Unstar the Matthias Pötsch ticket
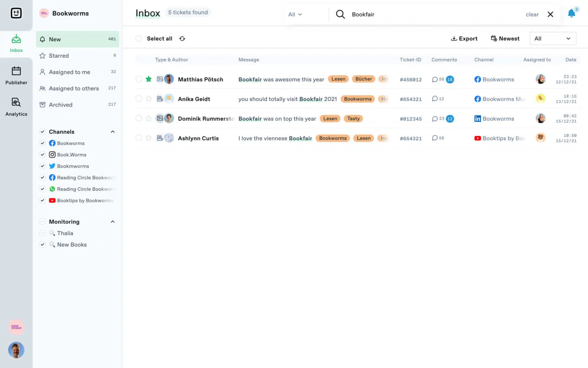Viewport: 588px width, 368px height. (x=149, y=79)
